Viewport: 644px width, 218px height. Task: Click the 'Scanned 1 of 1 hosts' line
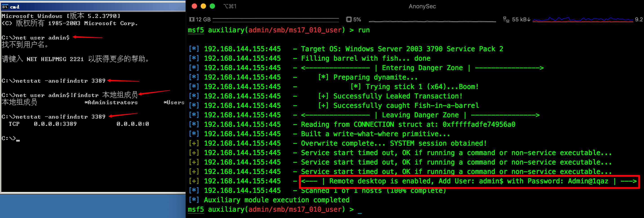point(373,191)
